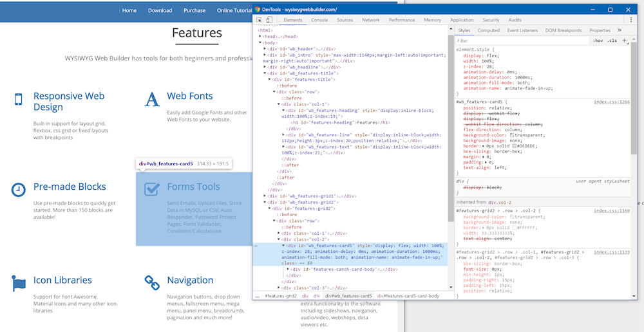Expand the margin shorthand property
The height and width of the screenshot is (332, 644).
coord(483,157)
